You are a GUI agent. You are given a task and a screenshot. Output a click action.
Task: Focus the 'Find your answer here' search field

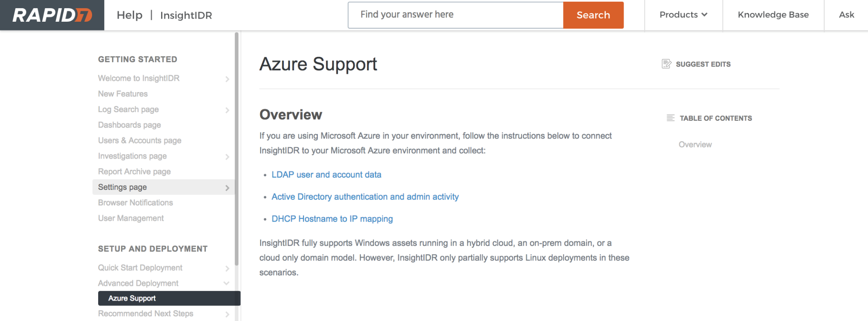455,15
